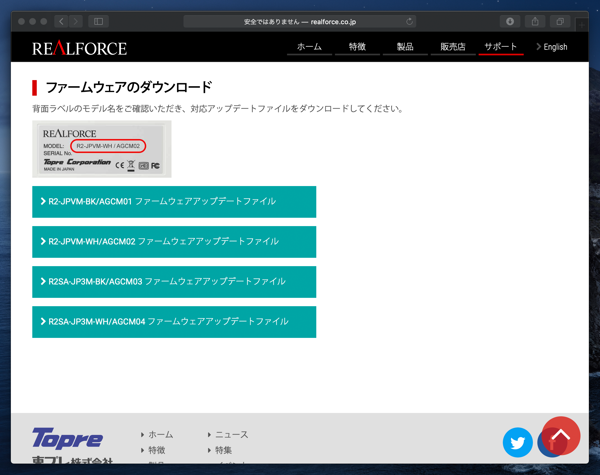Go forward with Safari's forward arrow
Viewport: 600px width, 475px height.
click(x=76, y=21)
